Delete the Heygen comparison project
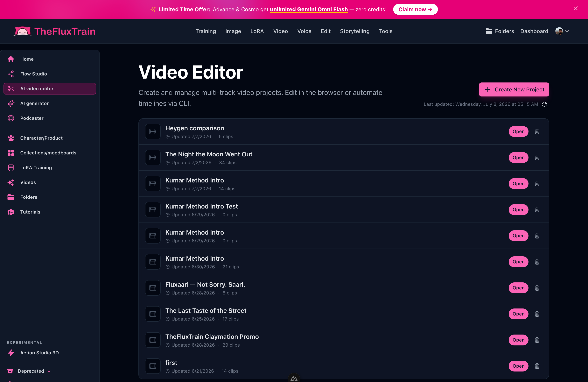588x382 pixels. click(537, 131)
